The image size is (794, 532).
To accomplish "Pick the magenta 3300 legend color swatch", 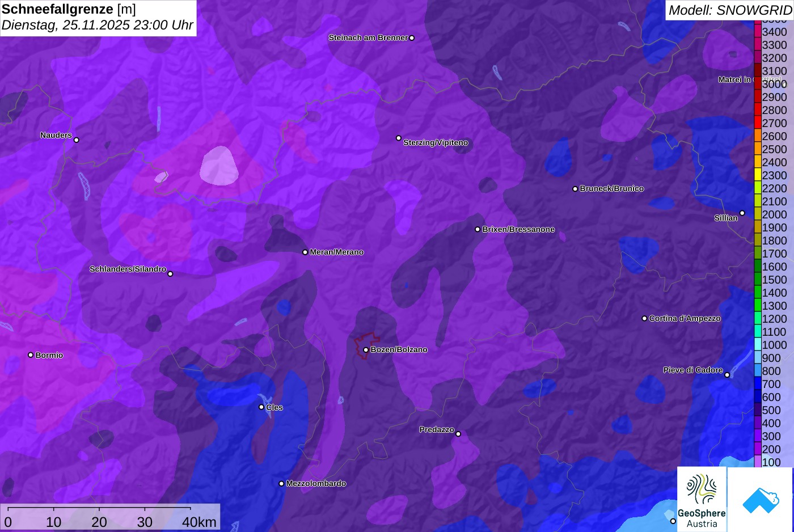I will tap(757, 45).
